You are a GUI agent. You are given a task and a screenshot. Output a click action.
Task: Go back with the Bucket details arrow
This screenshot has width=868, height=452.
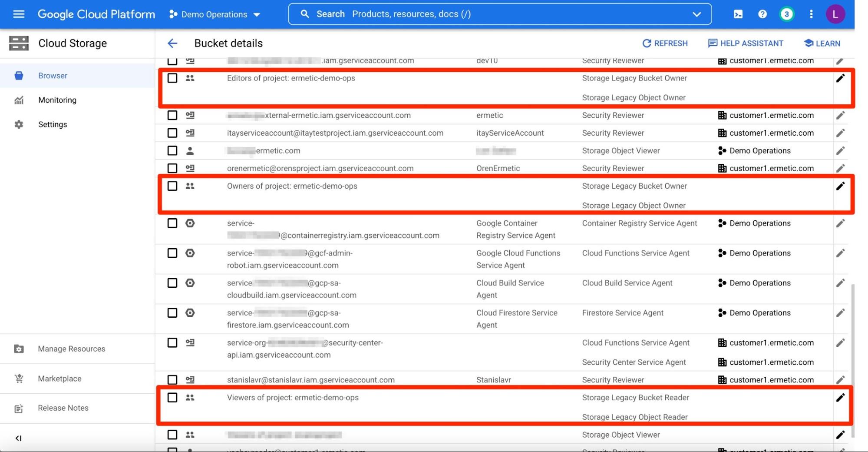coord(172,43)
